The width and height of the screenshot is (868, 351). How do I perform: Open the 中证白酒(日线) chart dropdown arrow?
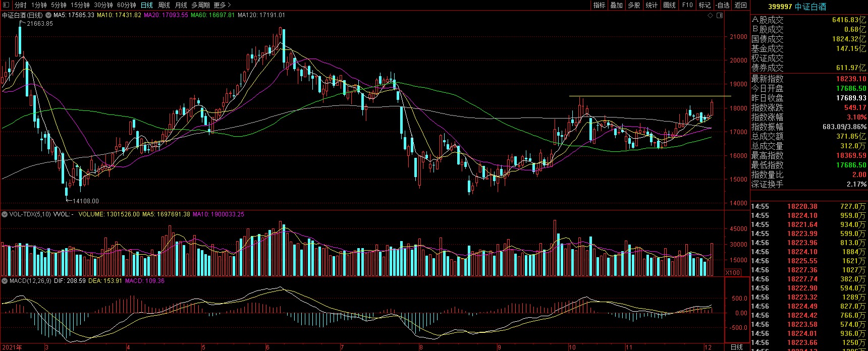(48, 15)
